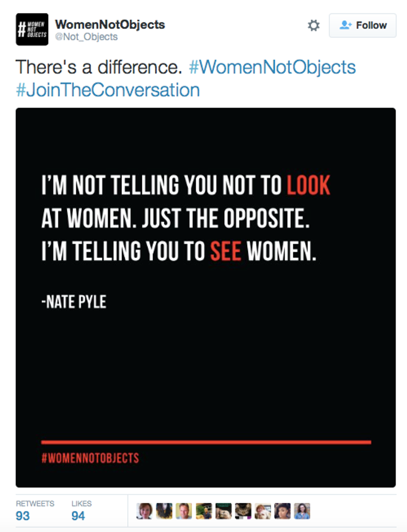Image resolution: width=407 pixels, height=532 pixels.
Task: Open the avatar of person with white dog
Action: (x=263, y=511)
